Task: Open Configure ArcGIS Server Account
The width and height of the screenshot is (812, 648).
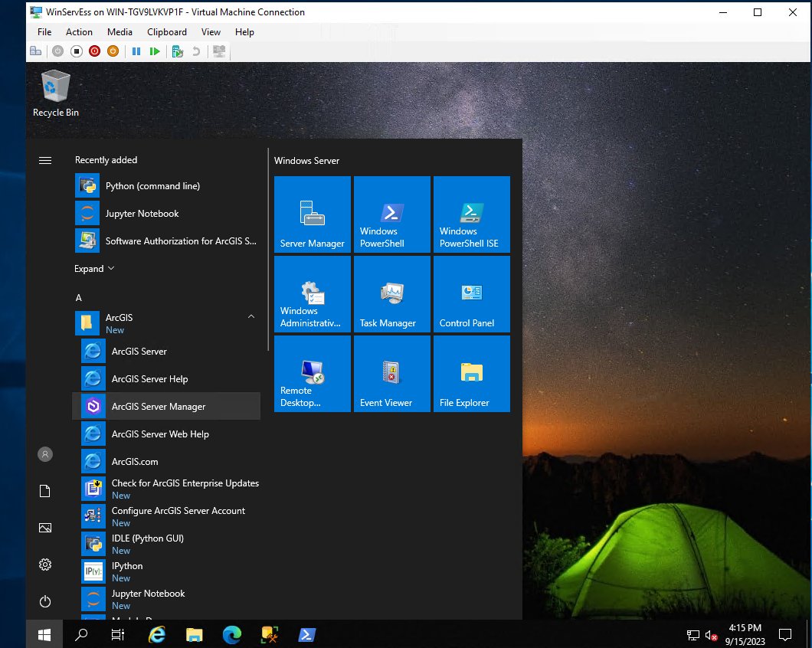Action: tap(167, 516)
